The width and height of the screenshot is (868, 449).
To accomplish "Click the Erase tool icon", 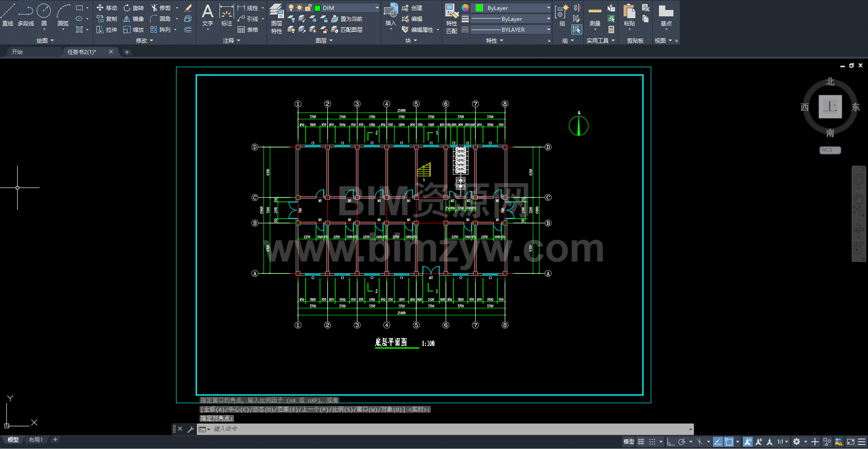I will (188, 8).
